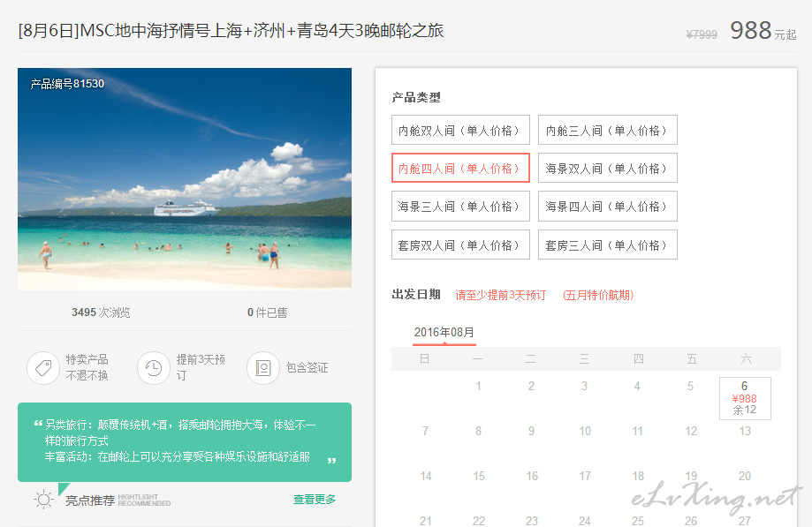The image size is (812, 527).
Task: Select August 6 departure priced ¥988
Action: (x=745, y=398)
